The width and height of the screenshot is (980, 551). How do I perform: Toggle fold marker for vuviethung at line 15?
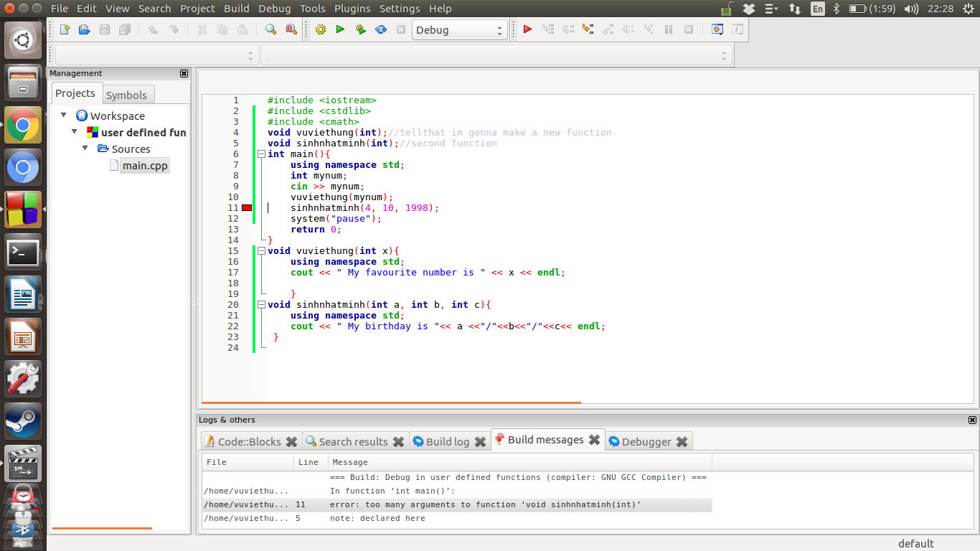(x=261, y=251)
